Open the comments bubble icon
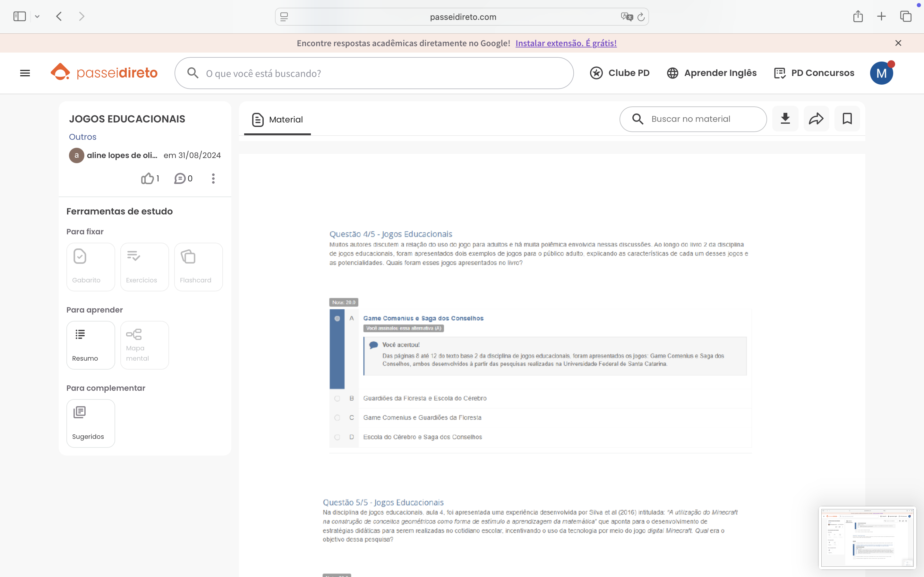 click(180, 178)
